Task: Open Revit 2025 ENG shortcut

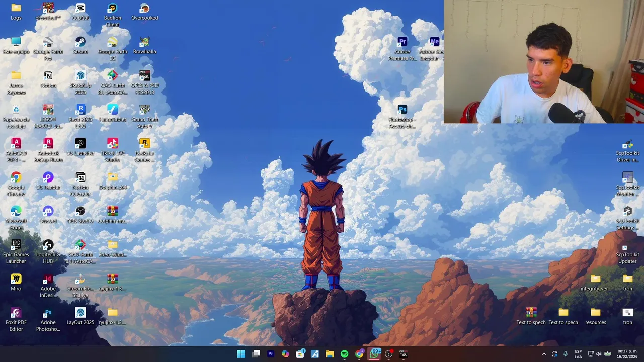Action: coord(80,116)
